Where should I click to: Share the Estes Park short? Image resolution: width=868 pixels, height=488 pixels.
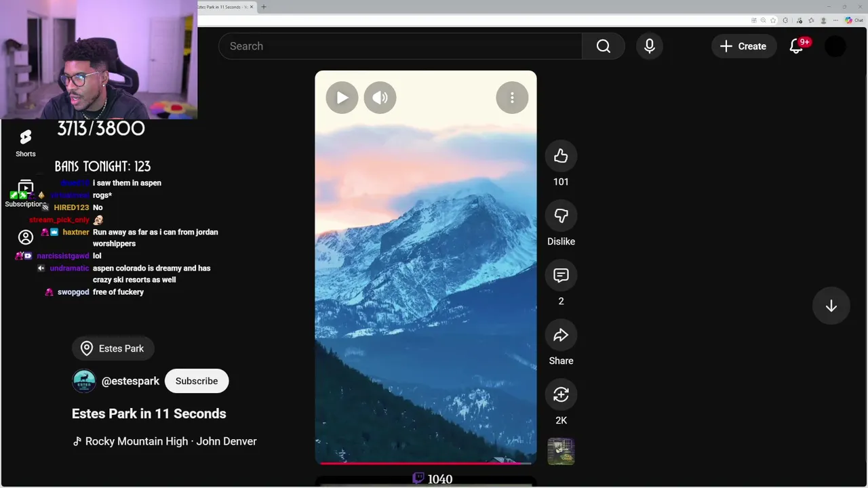[x=561, y=335]
